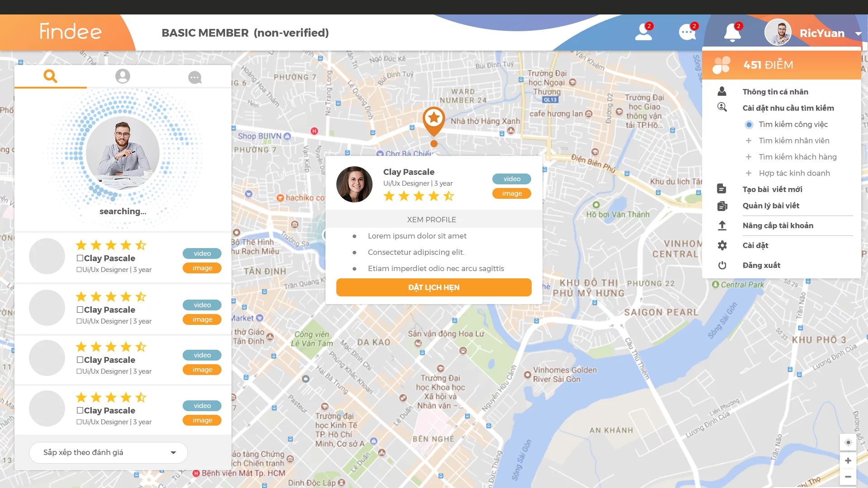
Task: Open the chat messages icon in header
Action: (688, 32)
